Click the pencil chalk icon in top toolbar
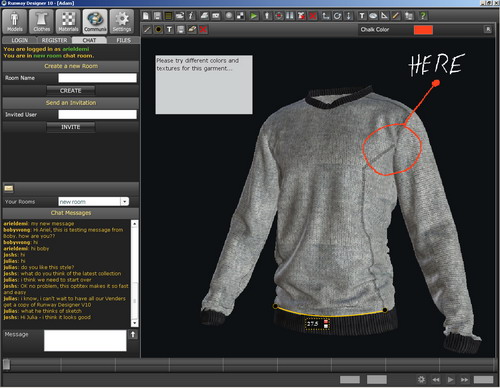 pos(396,16)
